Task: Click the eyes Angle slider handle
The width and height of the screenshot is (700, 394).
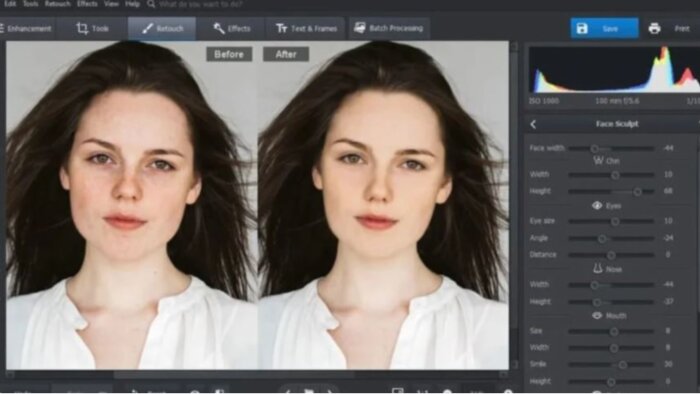Action: pos(602,239)
